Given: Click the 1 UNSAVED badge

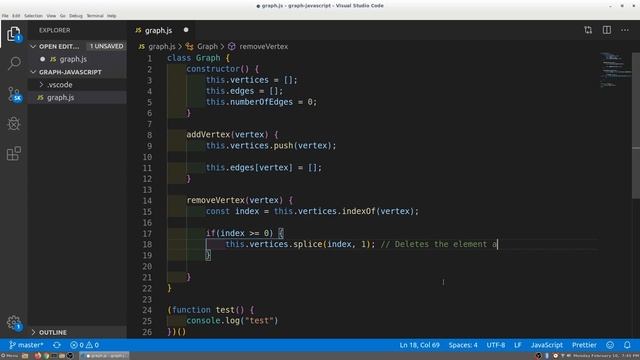Looking at the screenshot, I should pos(107,46).
